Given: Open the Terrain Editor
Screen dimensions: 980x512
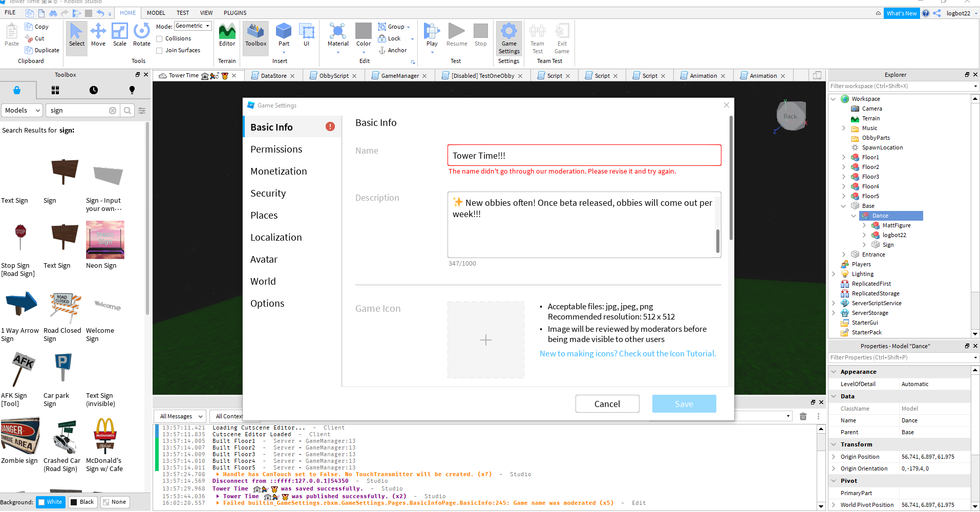Looking at the screenshot, I should point(227,34).
